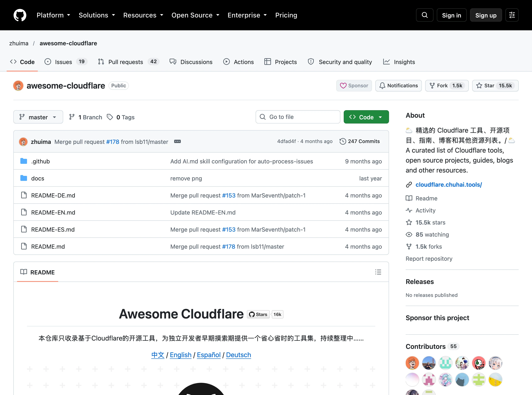Open the Español README link
The height and width of the screenshot is (395, 532).
[x=209, y=355]
